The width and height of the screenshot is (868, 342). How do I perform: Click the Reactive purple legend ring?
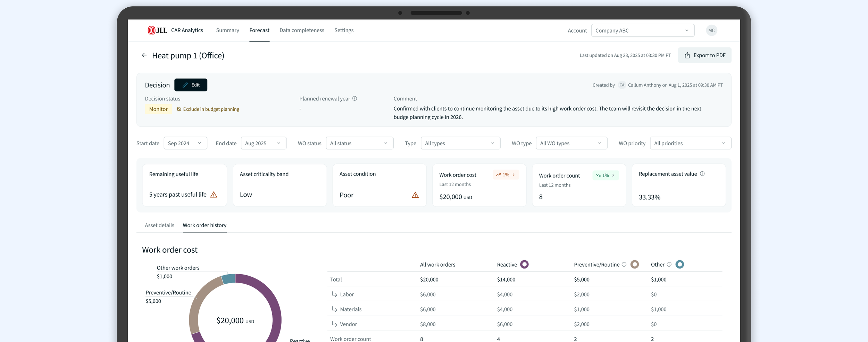(x=524, y=264)
